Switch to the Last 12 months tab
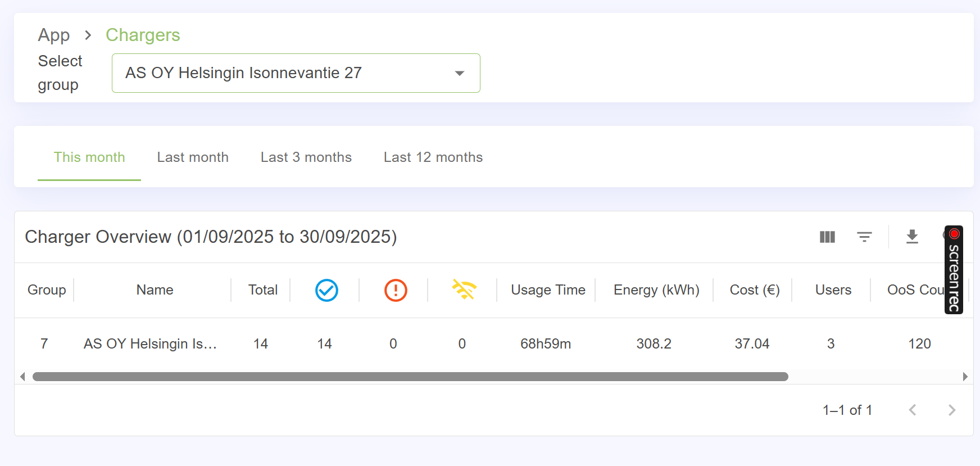This screenshot has height=466, width=980. coord(433,157)
